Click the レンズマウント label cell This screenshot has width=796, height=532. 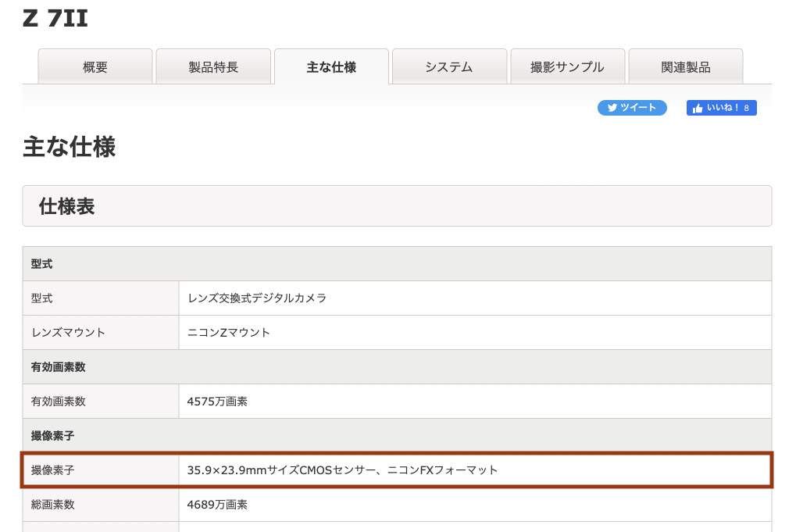(x=101, y=333)
